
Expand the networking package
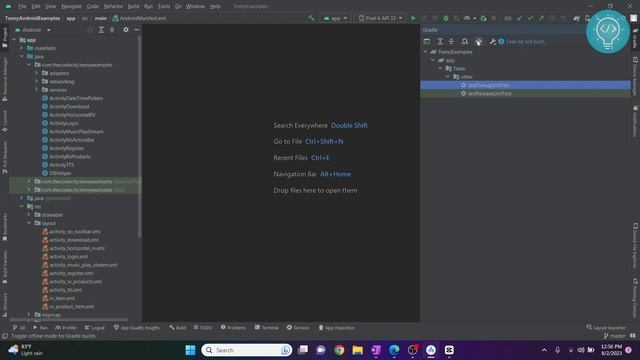pyautogui.click(x=37, y=82)
